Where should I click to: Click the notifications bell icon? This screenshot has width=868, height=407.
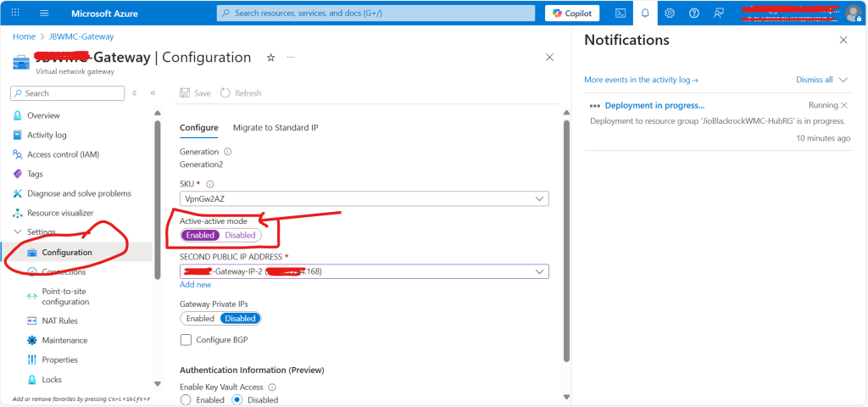tap(645, 13)
